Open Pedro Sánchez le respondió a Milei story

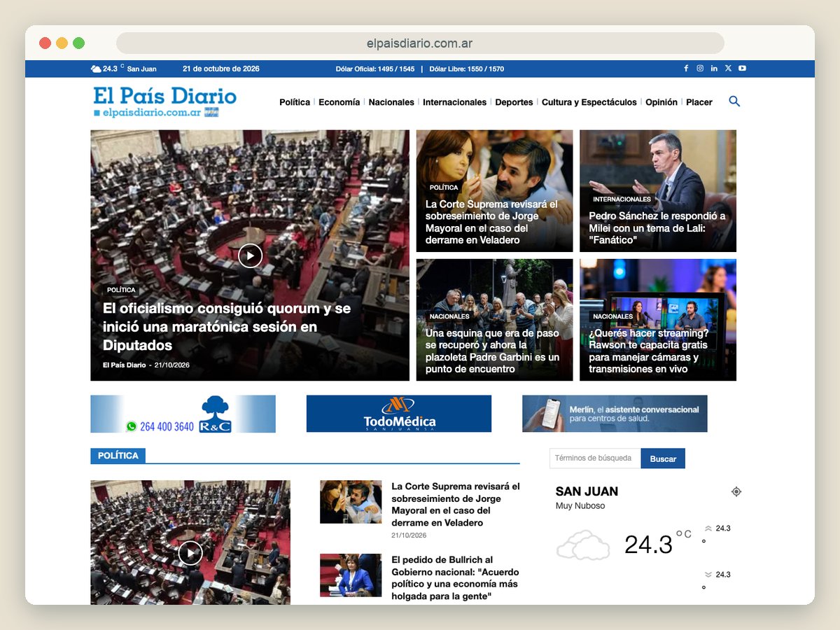pyautogui.click(x=658, y=191)
